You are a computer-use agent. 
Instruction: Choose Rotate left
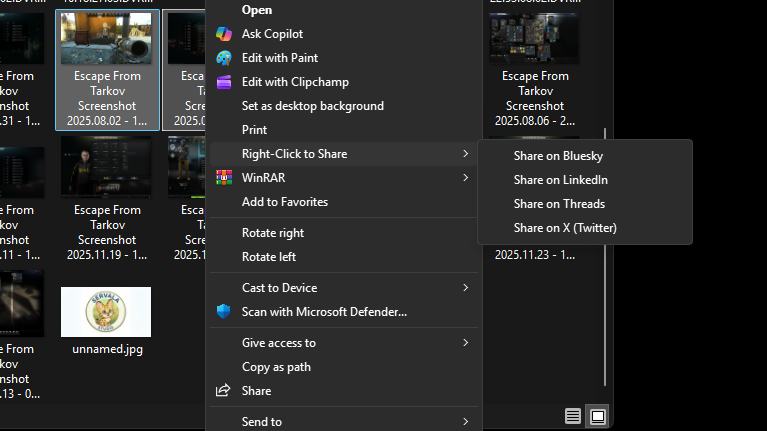coord(344,257)
